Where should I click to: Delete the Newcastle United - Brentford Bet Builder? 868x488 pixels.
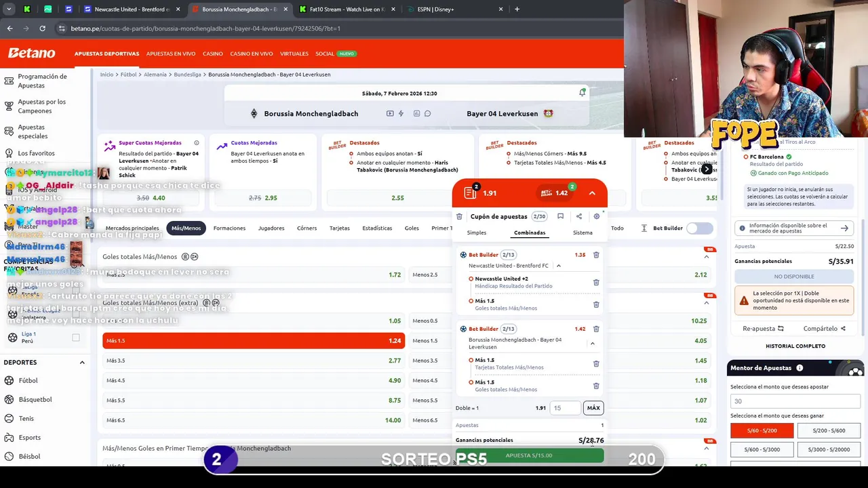tap(596, 255)
